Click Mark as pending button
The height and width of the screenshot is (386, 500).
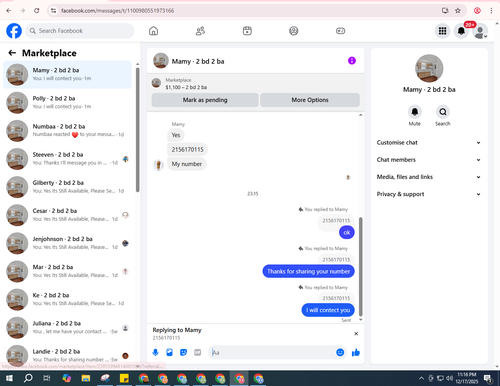click(205, 100)
